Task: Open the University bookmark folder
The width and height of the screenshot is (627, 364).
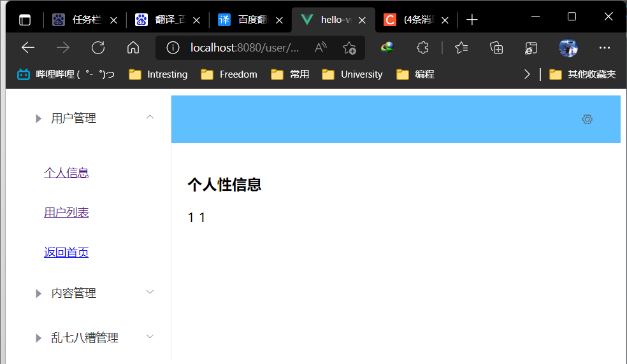Action: (x=352, y=74)
